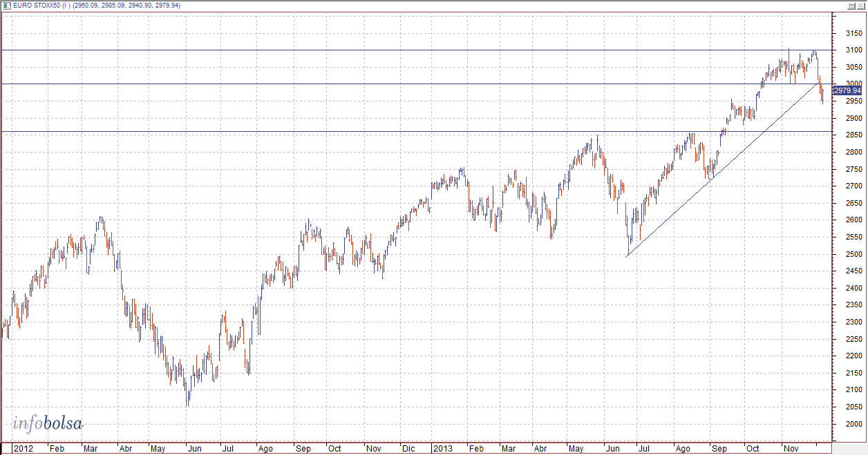Viewport: 868px width, 455px height.
Task: Click the 2013 year label on time axis
Action: tap(442, 448)
